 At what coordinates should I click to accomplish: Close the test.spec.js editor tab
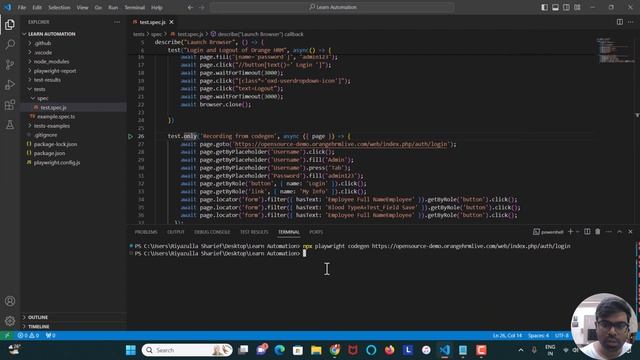click(x=171, y=22)
